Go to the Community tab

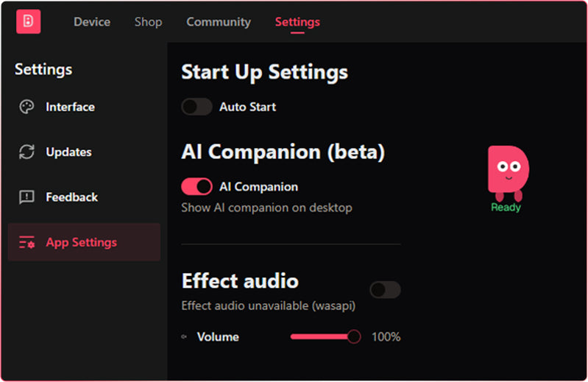219,22
